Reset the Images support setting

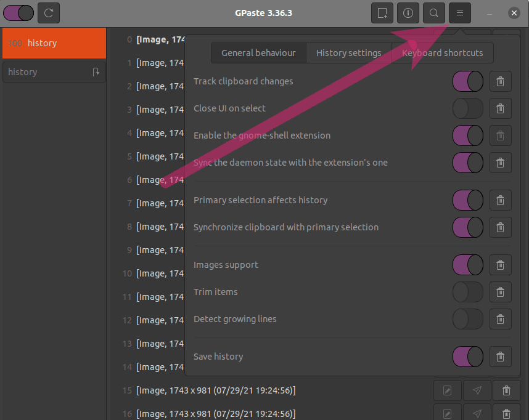click(500, 265)
